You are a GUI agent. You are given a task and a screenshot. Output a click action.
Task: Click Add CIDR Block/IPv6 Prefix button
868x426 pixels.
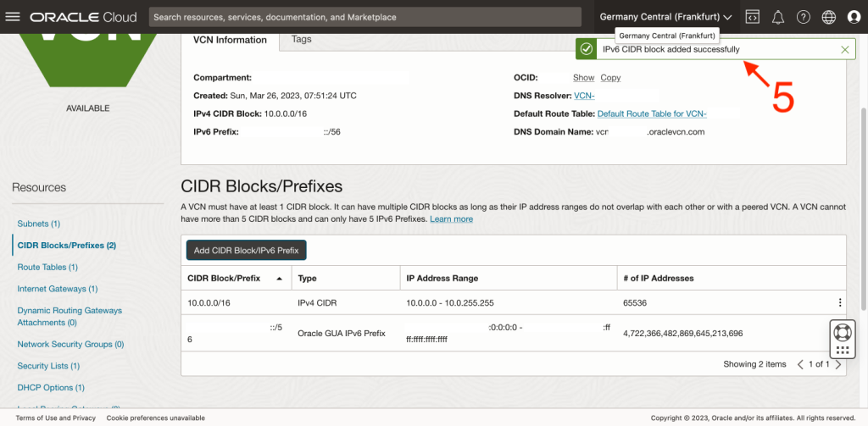[x=247, y=250]
